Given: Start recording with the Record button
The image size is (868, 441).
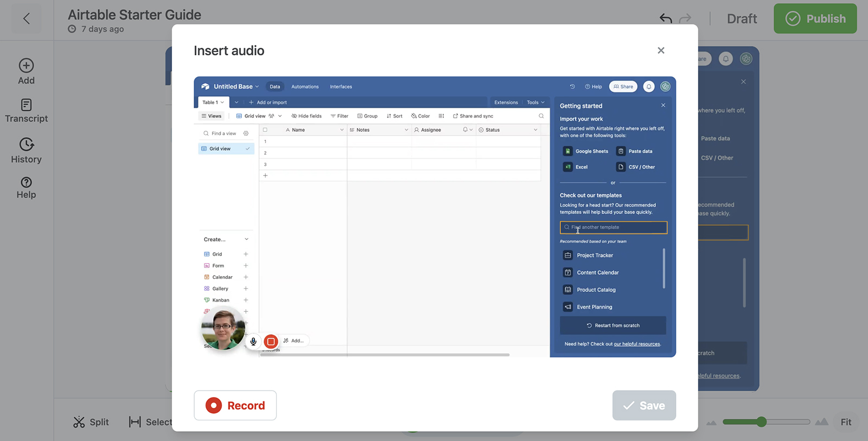Looking at the screenshot, I should pyautogui.click(x=235, y=405).
